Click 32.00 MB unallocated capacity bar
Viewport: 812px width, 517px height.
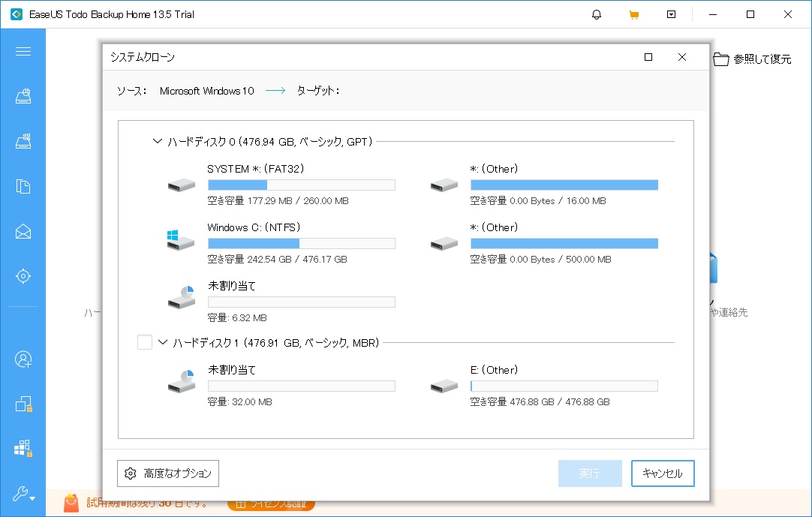(x=302, y=386)
